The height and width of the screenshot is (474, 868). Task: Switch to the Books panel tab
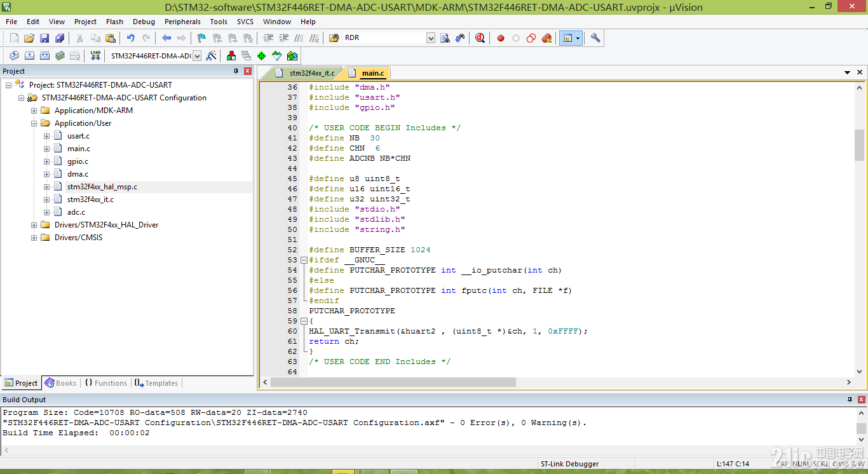click(60, 383)
